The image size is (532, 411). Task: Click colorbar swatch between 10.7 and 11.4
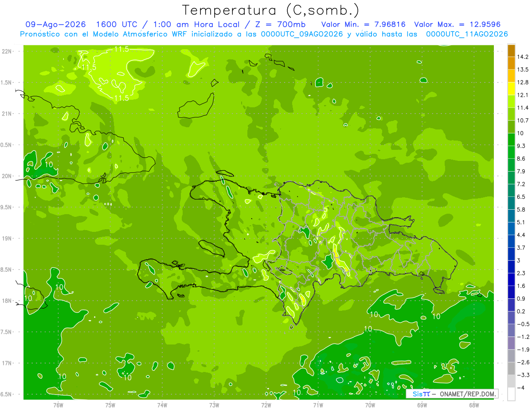pyautogui.click(x=511, y=114)
